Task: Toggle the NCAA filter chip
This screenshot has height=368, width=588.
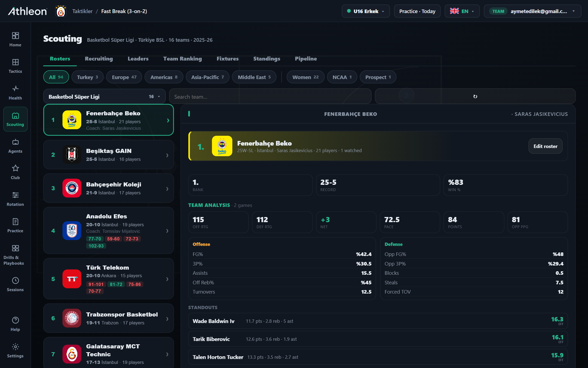Action: click(342, 77)
